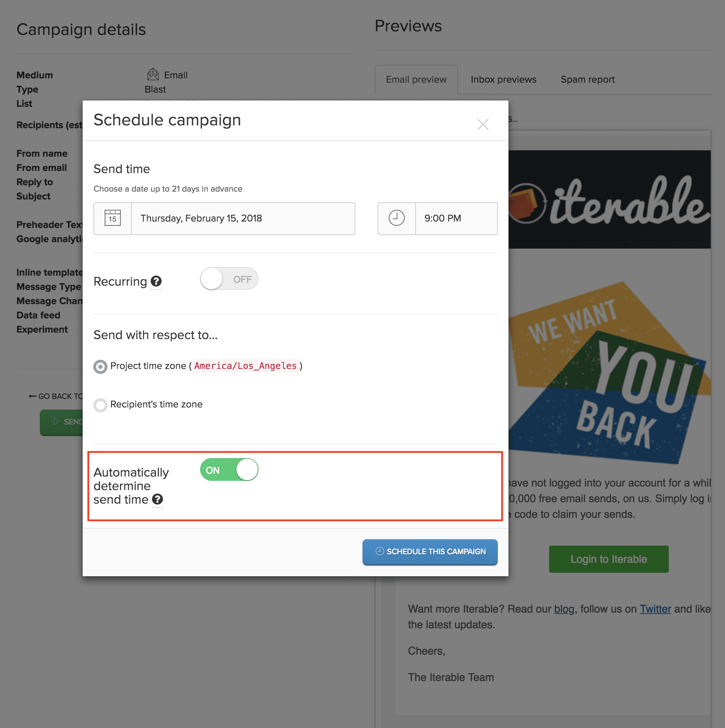Click the schedule campaign button icon
This screenshot has height=728, width=725.
(x=379, y=551)
